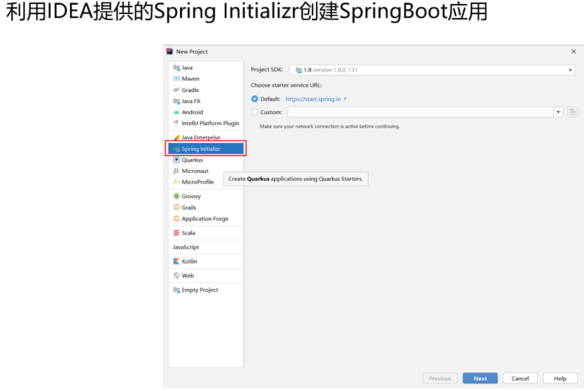
Task: Click the Grails icon
Action: [x=176, y=207]
